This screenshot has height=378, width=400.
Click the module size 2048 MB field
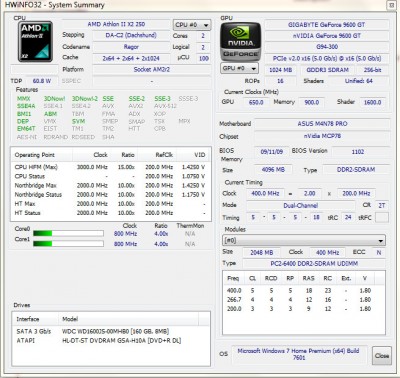pos(262,253)
